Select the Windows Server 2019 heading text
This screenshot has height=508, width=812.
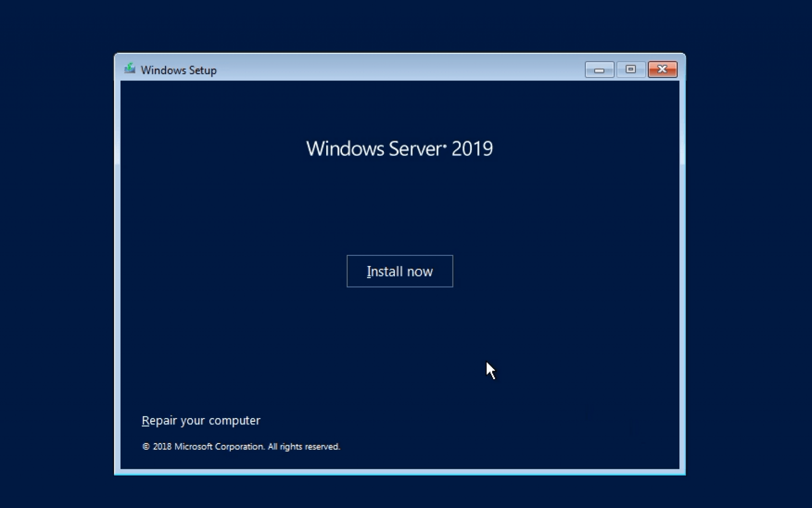[x=400, y=149]
